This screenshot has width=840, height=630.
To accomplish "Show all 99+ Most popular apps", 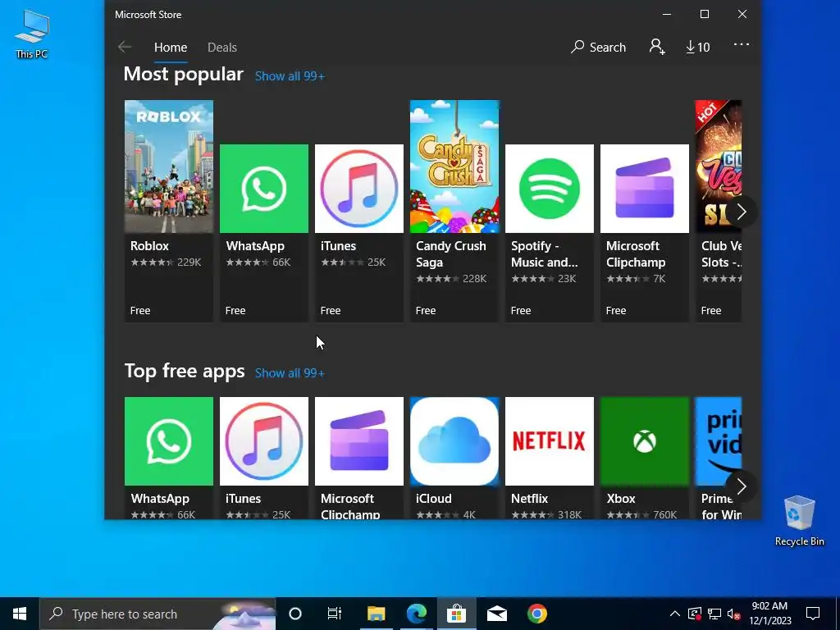I will tap(290, 76).
